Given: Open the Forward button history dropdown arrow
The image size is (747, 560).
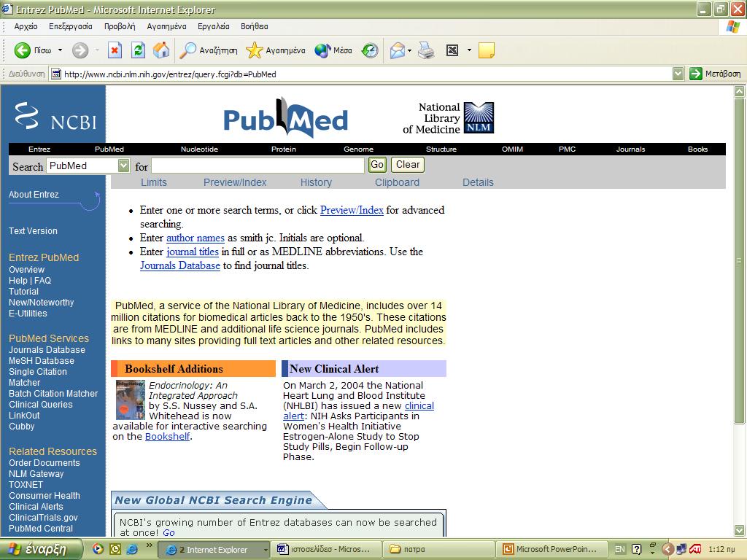Looking at the screenshot, I should (x=97, y=50).
